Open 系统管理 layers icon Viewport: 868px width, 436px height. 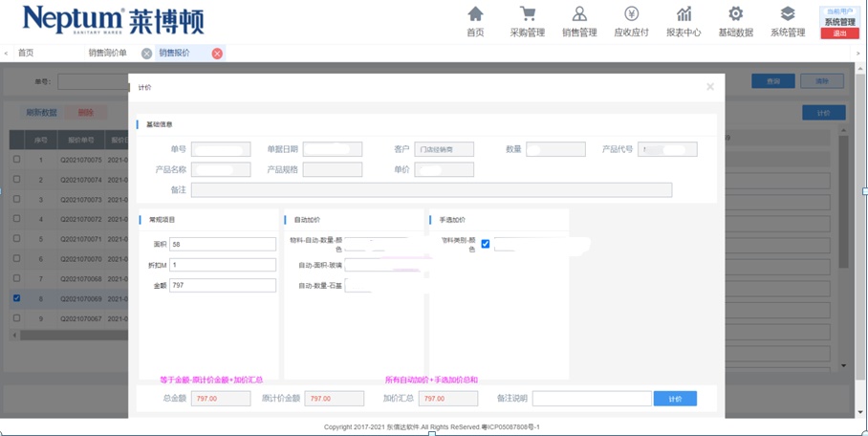click(x=788, y=14)
